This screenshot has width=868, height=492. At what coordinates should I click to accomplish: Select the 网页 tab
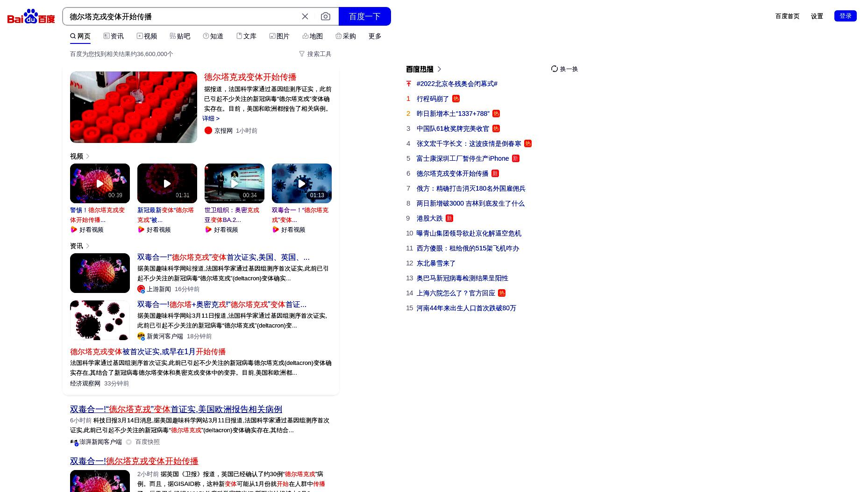pos(80,36)
